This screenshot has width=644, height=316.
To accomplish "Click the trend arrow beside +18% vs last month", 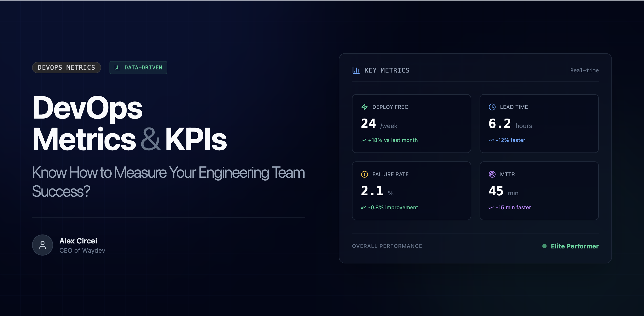I will [x=363, y=140].
